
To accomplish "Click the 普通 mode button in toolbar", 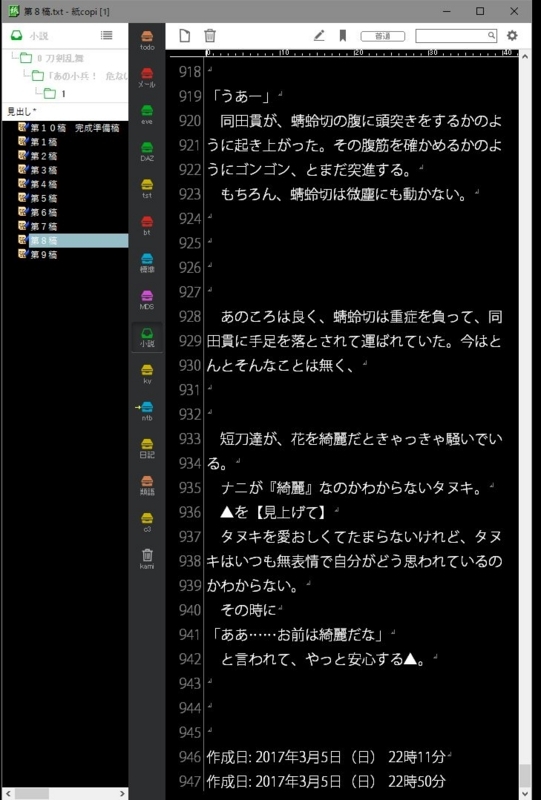I will pos(383,36).
